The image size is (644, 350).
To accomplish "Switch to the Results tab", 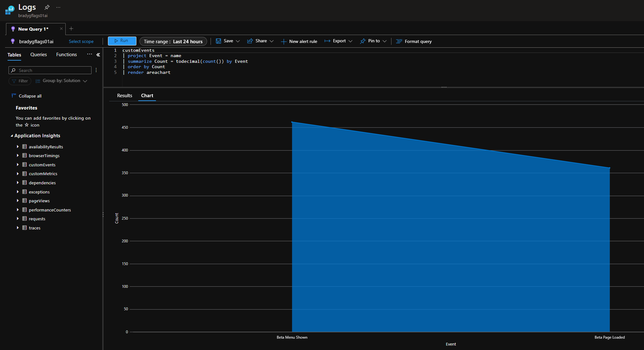I will tap(124, 95).
